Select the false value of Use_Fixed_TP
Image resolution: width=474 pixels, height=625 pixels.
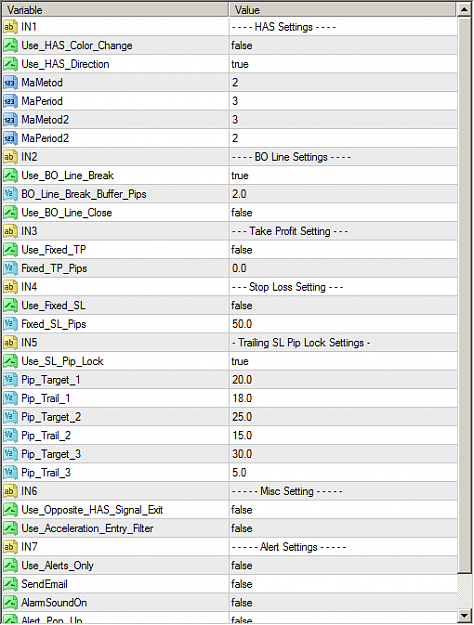[x=242, y=250]
